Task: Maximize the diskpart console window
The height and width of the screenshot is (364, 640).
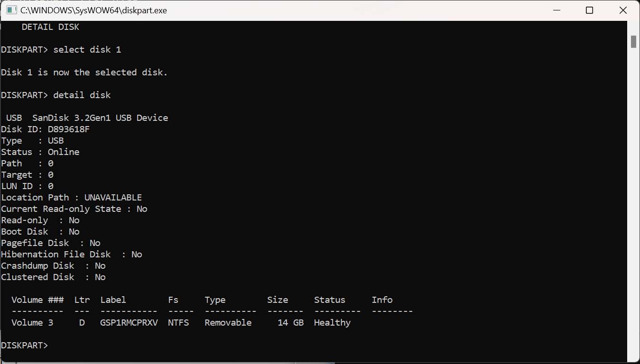Action: click(589, 10)
